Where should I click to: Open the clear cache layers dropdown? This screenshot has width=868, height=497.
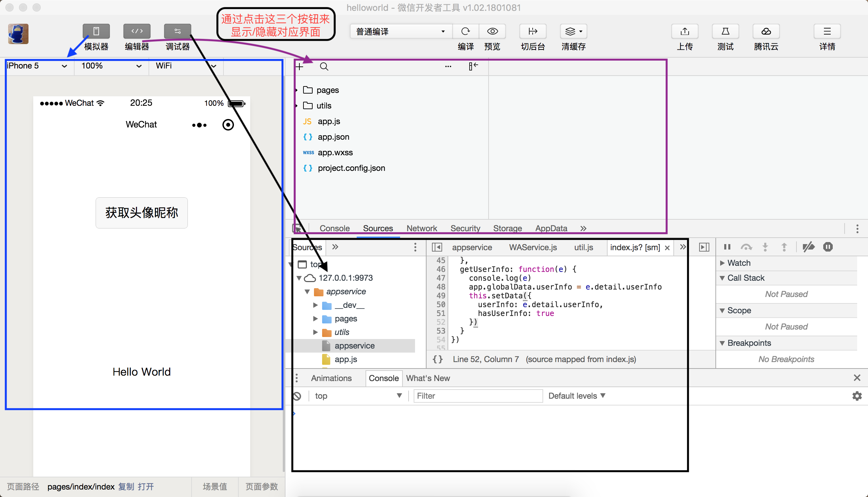coord(573,32)
